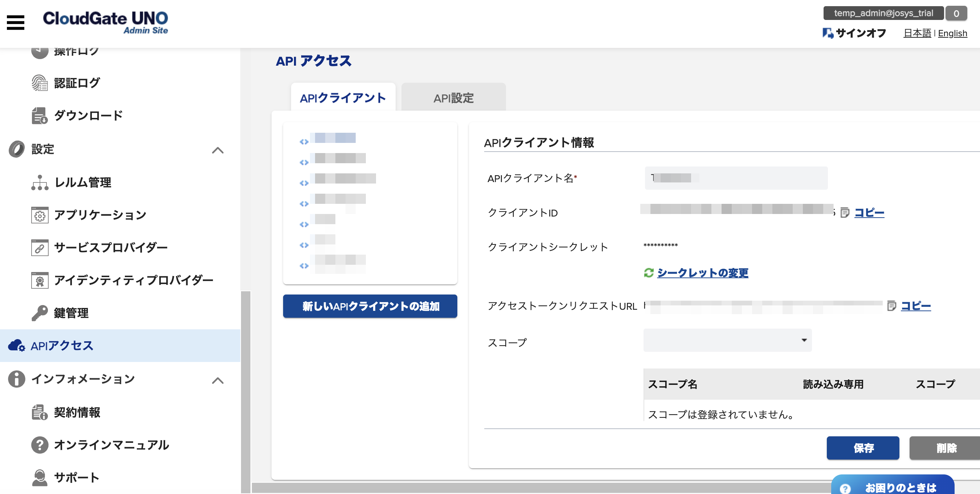980x494 pixels.
Task: Click the 保存 button
Action: click(862, 448)
